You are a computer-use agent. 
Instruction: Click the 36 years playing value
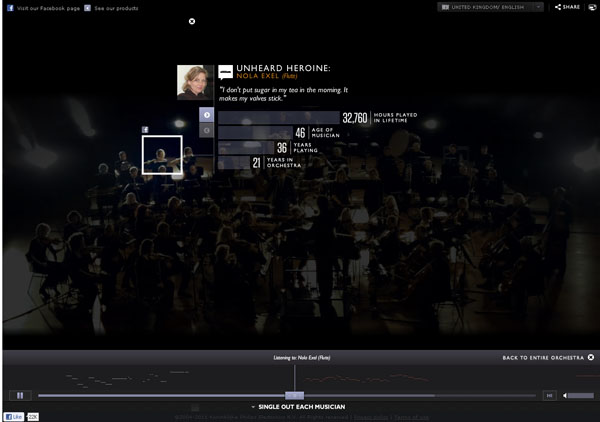point(282,148)
